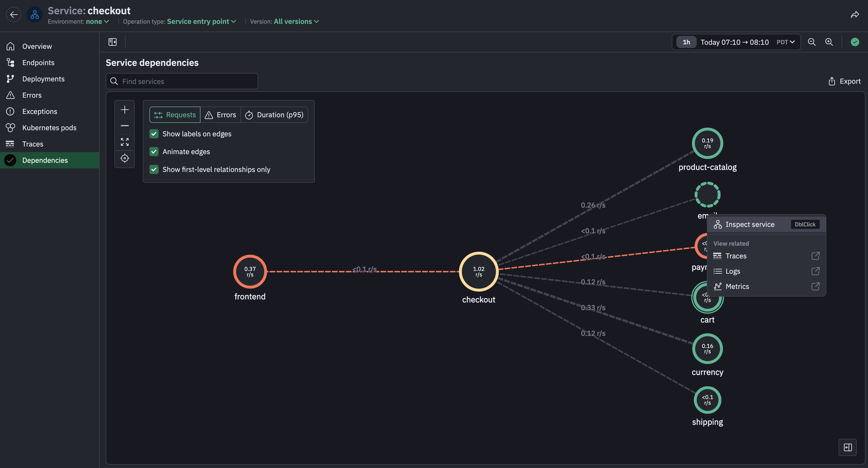
Task: Select Traces in the context menu
Action: click(736, 256)
